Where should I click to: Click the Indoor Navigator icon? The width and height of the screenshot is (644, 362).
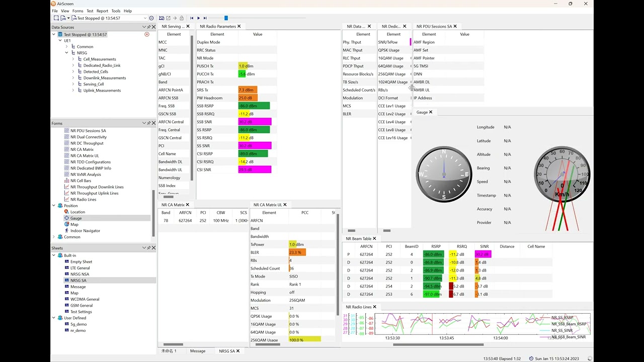[x=66, y=231]
